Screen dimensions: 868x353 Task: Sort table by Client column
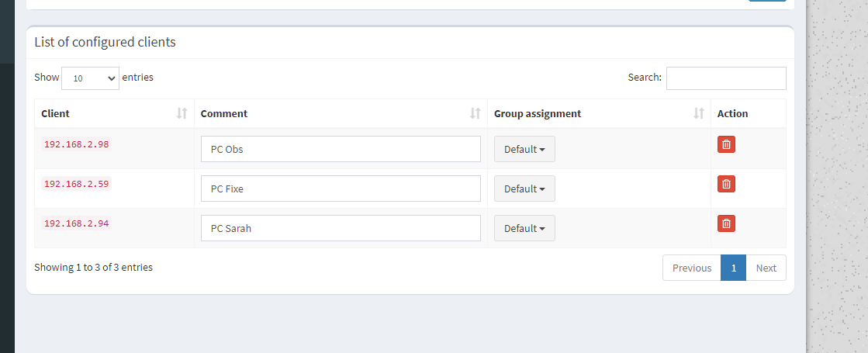(x=114, y=113)
